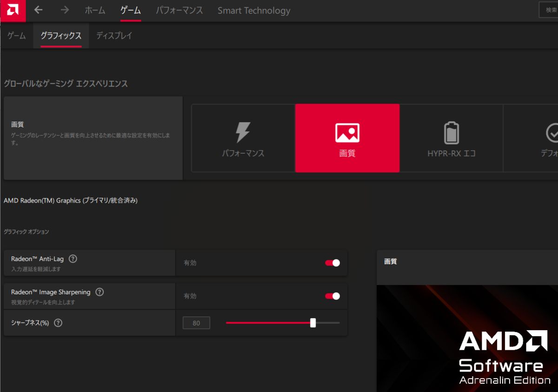Open help for Radeon Anti-Lag
This screenshot has height=392, width=558.
tap(73, 259)
